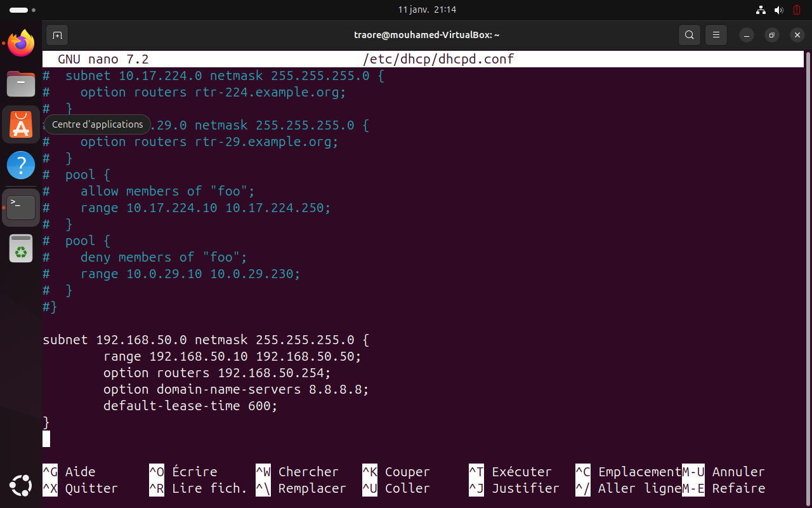This screenshot has height=508, width=812.
Task: Click the option domain-name-servers 8.8.8.8 line
Action: (235, 389)
